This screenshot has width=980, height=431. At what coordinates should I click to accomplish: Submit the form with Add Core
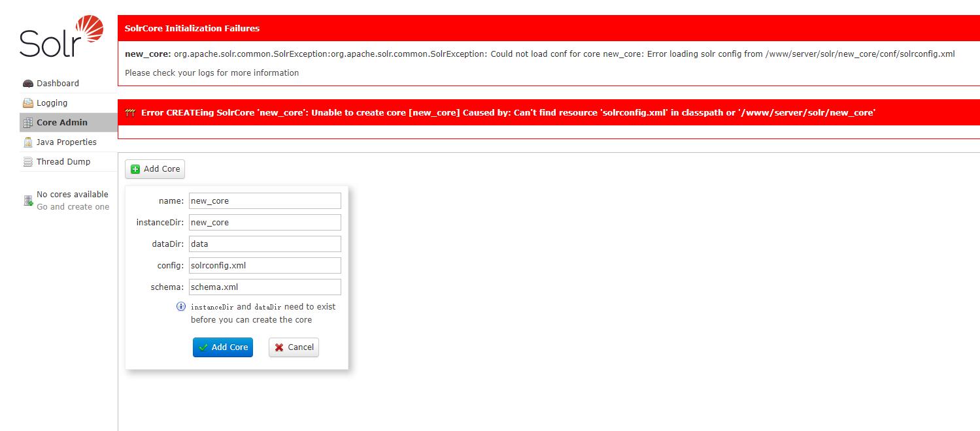click(223, 347)
